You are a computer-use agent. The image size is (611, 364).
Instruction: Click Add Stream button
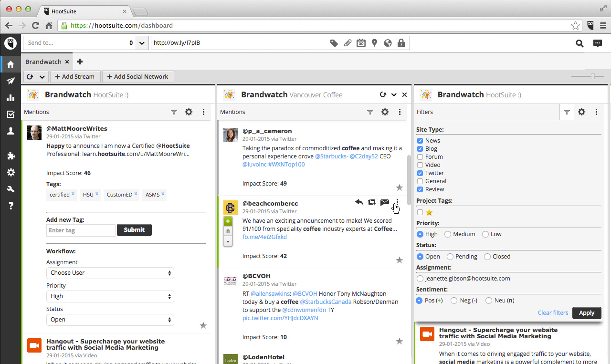[x=75, y=77]
